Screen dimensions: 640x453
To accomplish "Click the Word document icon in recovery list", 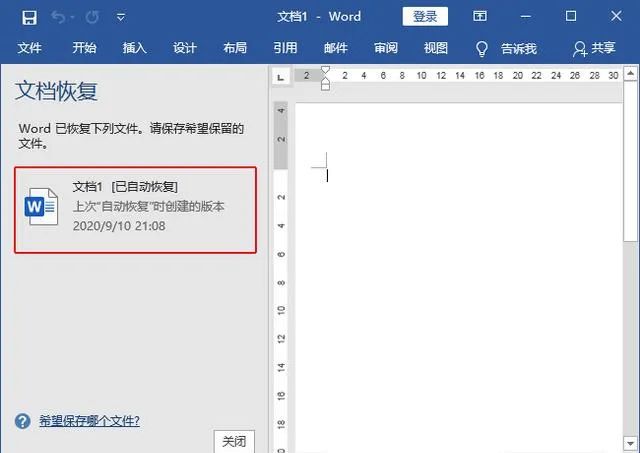I will pos(41,207).
